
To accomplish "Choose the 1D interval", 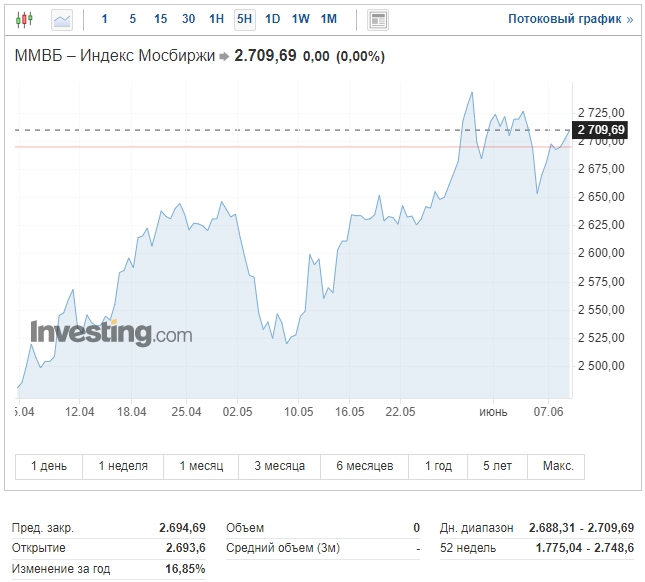I will coord(272,19).
